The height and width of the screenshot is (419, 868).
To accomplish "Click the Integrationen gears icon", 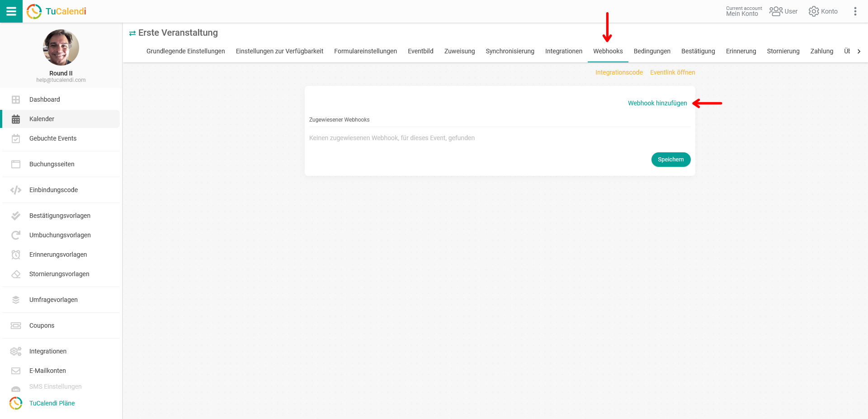I will [16, 351].
